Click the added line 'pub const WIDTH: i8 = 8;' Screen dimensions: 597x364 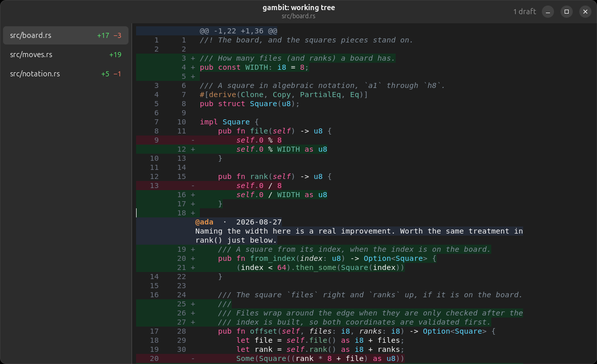254,67
